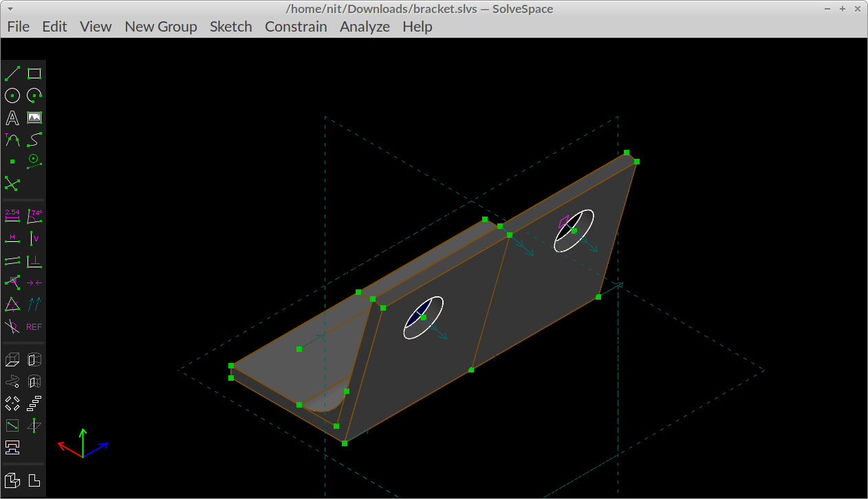Select the bezier cubic spline tool
This screenshot has height=499, width=868.
point(34,140)
